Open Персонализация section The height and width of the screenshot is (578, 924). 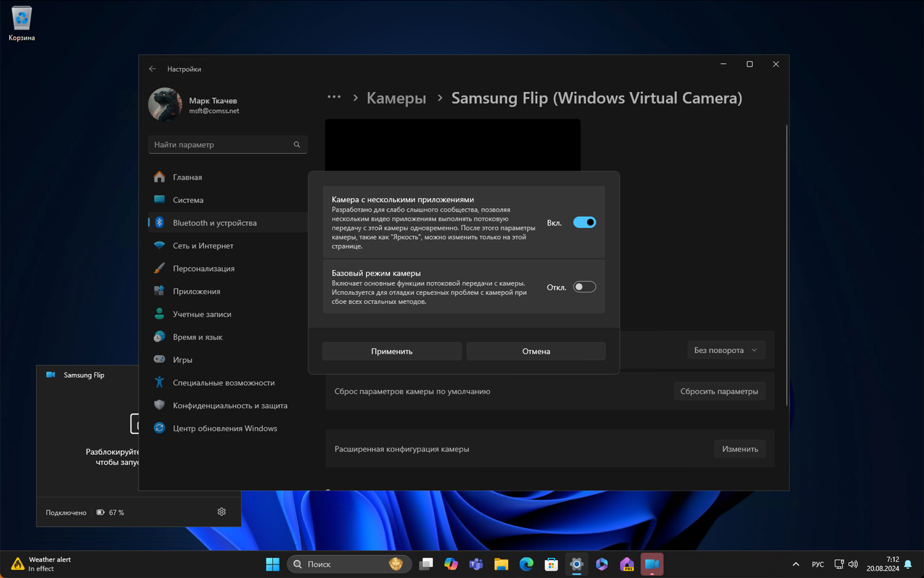point(227,269)
